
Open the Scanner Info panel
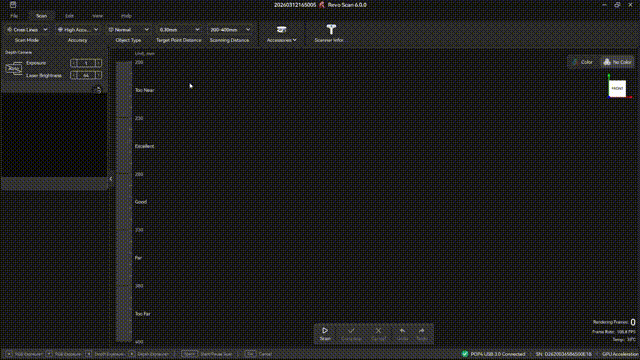[x=331, y=33]
